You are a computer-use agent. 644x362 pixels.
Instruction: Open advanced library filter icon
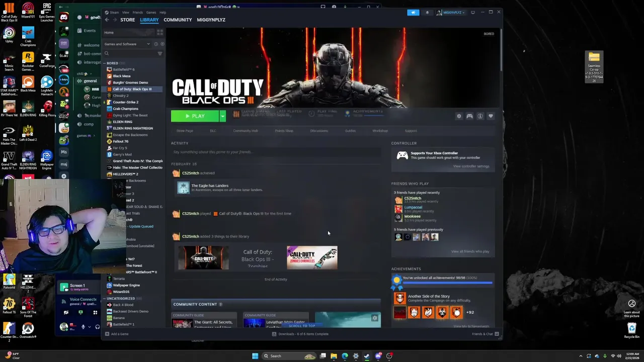pos(159,53)
